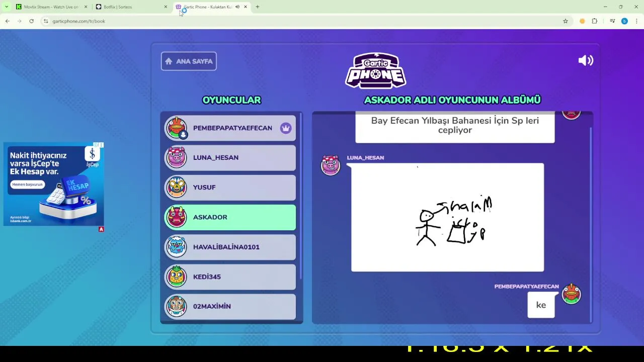This screenshot has width=644, height=362.
Task: Mute audio on the Gartic Phone tab
Action: [237, 7]
